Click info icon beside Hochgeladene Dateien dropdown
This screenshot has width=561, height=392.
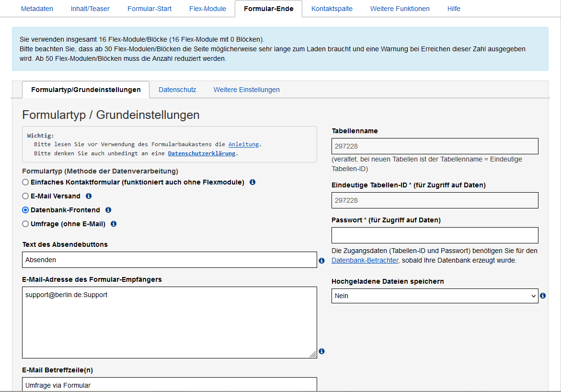[x=543, y=296]
